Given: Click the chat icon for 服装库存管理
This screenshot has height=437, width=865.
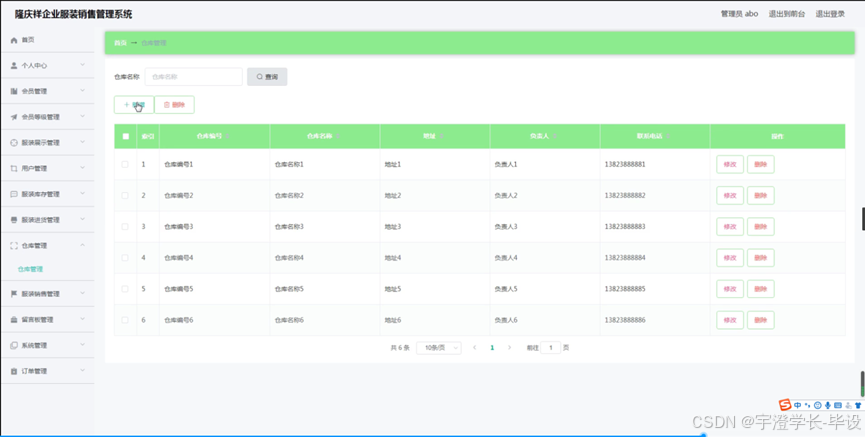Looking at the screenshot, I should click(x=14, y=194).
